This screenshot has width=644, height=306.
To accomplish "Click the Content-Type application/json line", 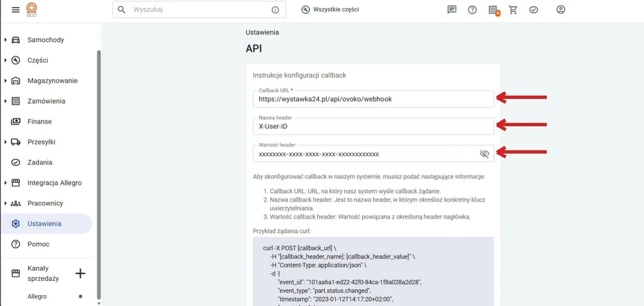I will (319, 265).
